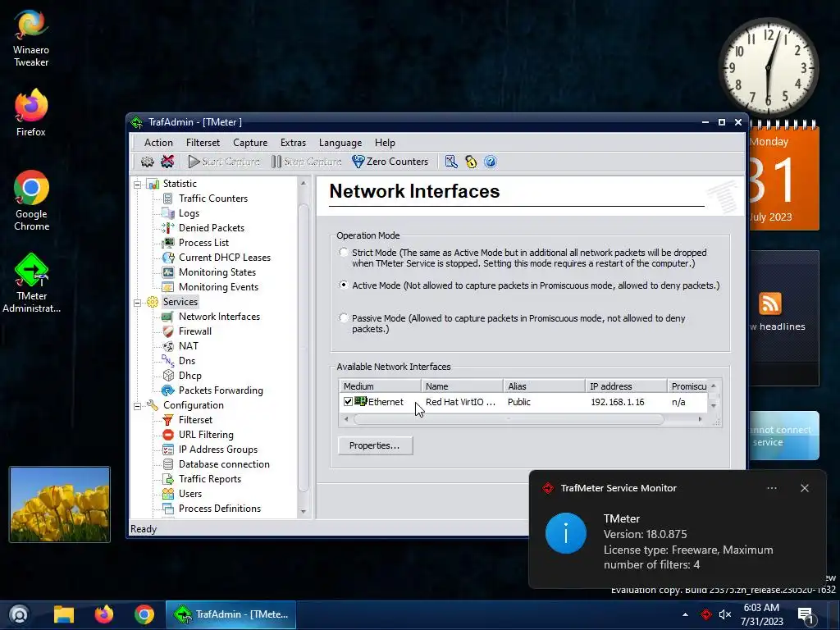The height and width of the screenshot is (630, 840).
Task: Open the Capture menu
Action: click(249, 143)
